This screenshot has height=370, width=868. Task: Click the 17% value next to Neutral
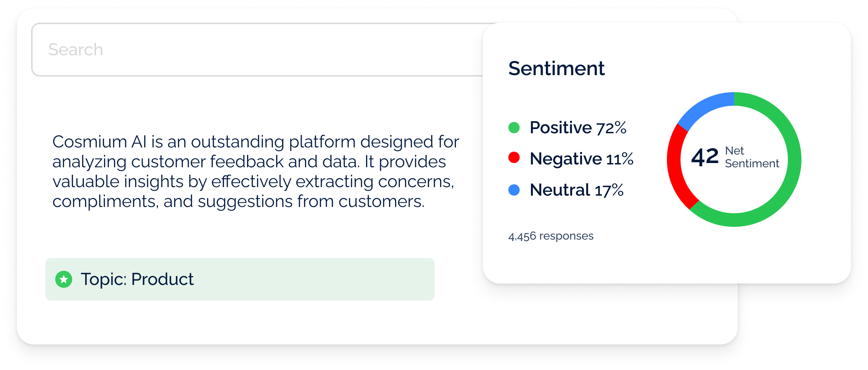point(609,190)
